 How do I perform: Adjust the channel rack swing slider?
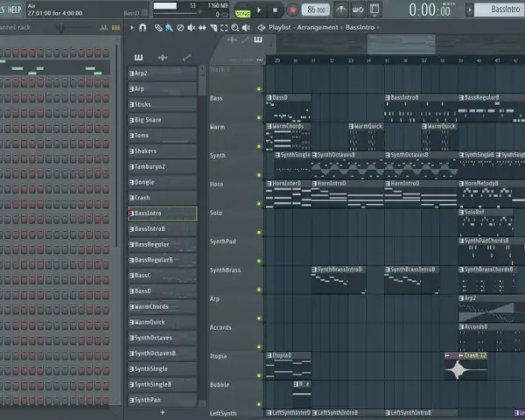pyautogui.click(x=61, y=28)
